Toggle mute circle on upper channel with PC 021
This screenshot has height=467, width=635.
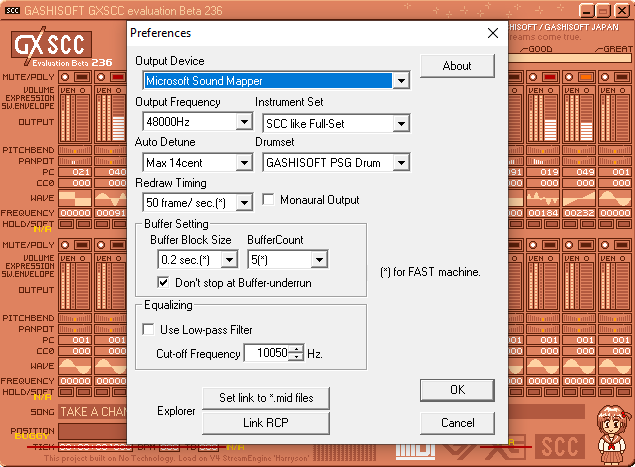(65, 77)
